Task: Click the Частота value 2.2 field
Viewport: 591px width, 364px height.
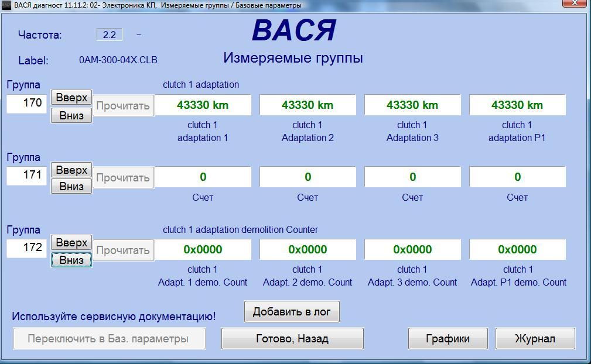Action: point(110,35)
